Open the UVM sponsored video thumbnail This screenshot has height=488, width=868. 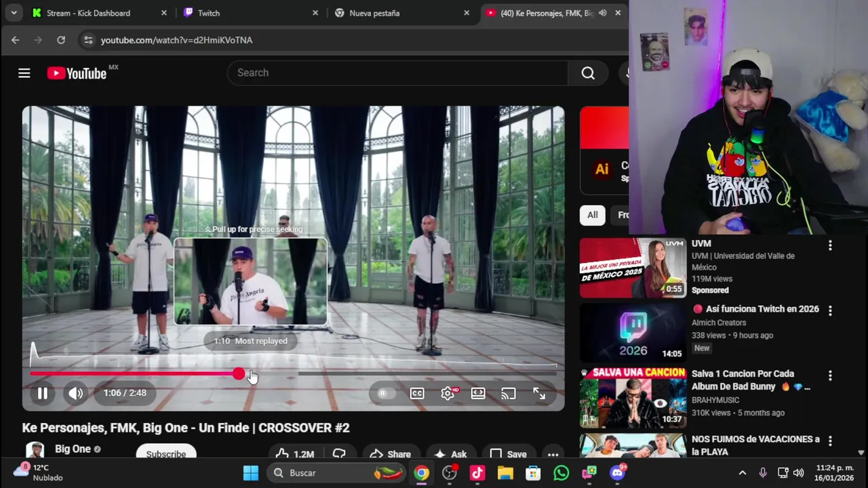point(633,267)
